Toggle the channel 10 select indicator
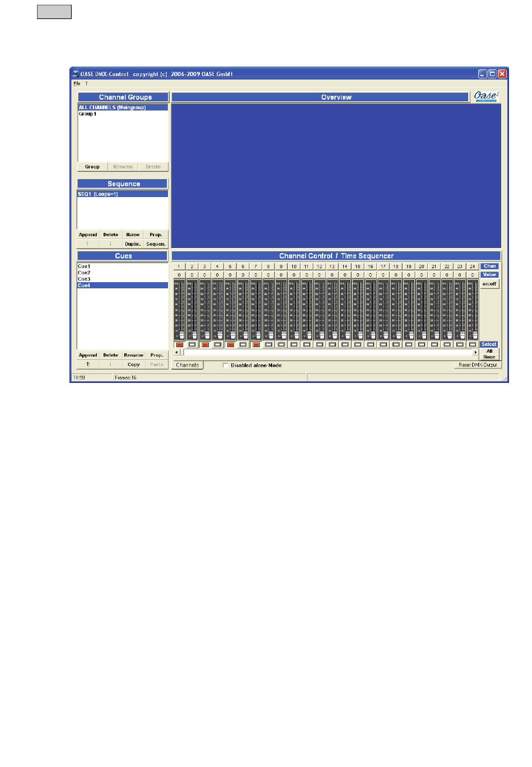 (x=294, y=345)
